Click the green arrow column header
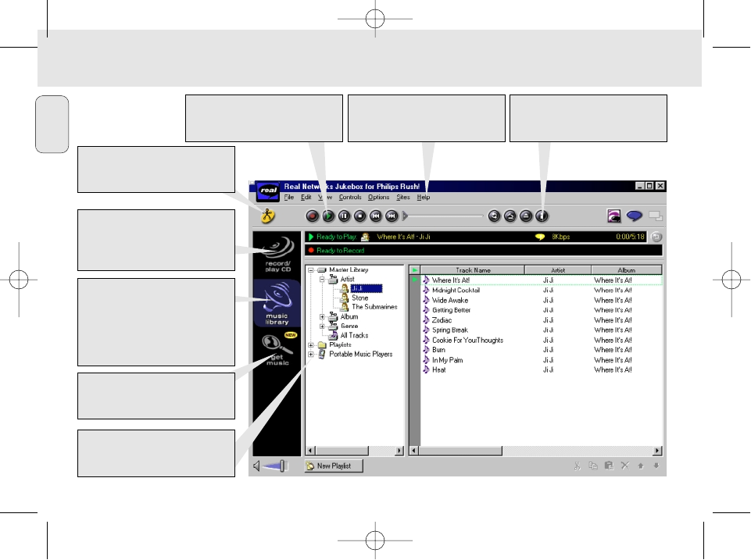 click(415, 270)
